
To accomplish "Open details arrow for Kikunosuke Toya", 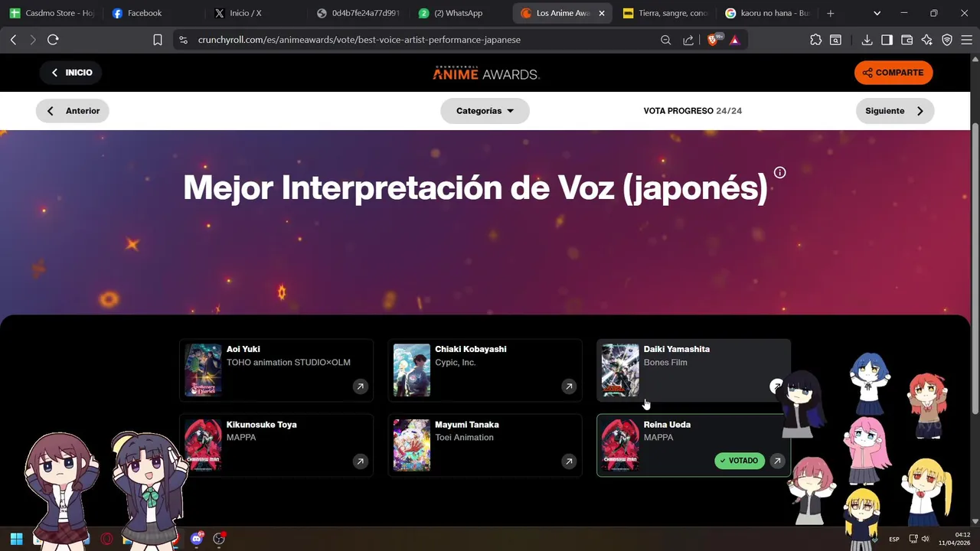I will click(360, 461).
